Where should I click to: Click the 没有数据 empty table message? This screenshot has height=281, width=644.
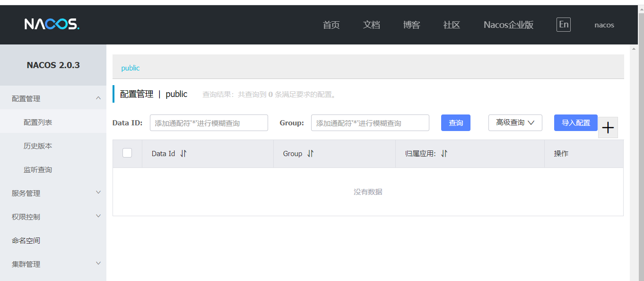click(x=368, y=192)
